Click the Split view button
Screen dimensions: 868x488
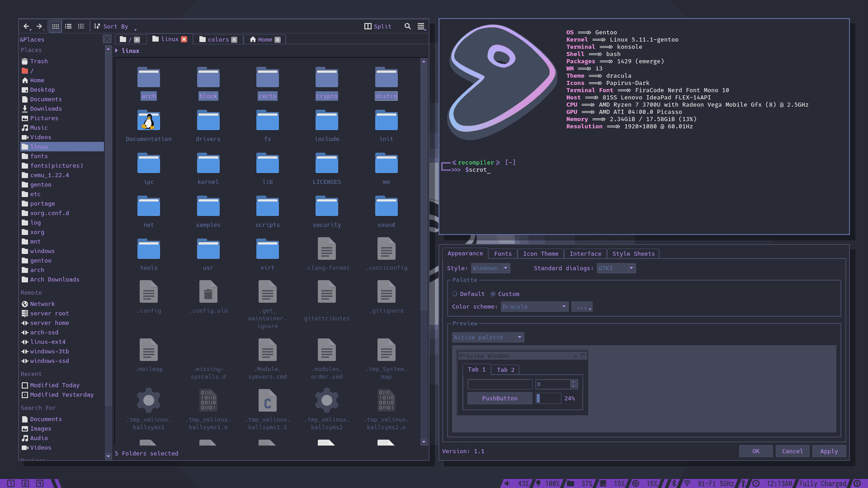pos(378,26)
